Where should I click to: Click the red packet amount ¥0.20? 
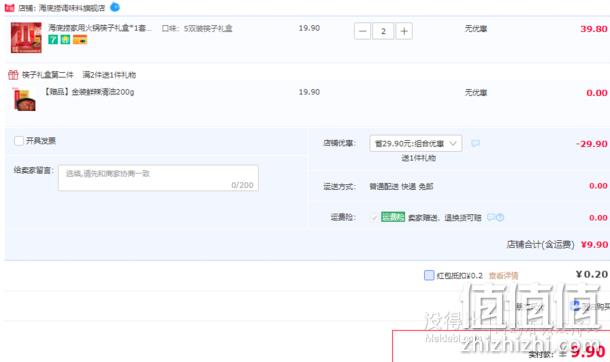point(592,275)
